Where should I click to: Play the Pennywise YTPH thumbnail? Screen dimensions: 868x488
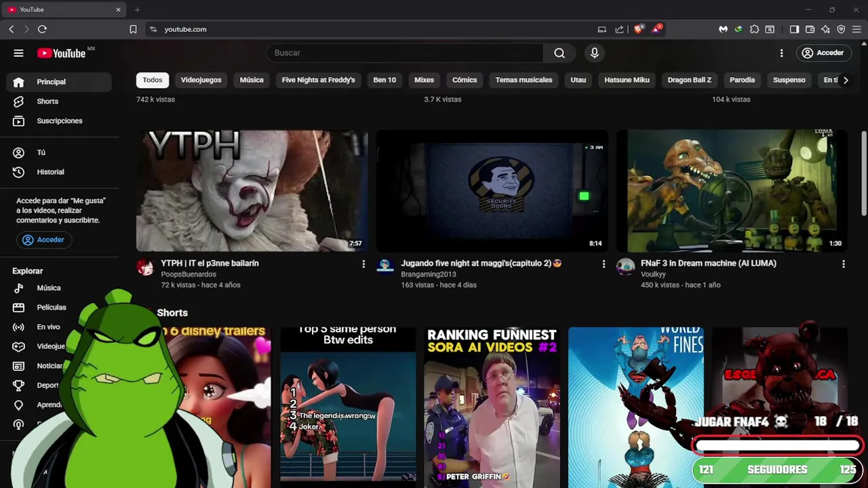click(x=252, y=190)
